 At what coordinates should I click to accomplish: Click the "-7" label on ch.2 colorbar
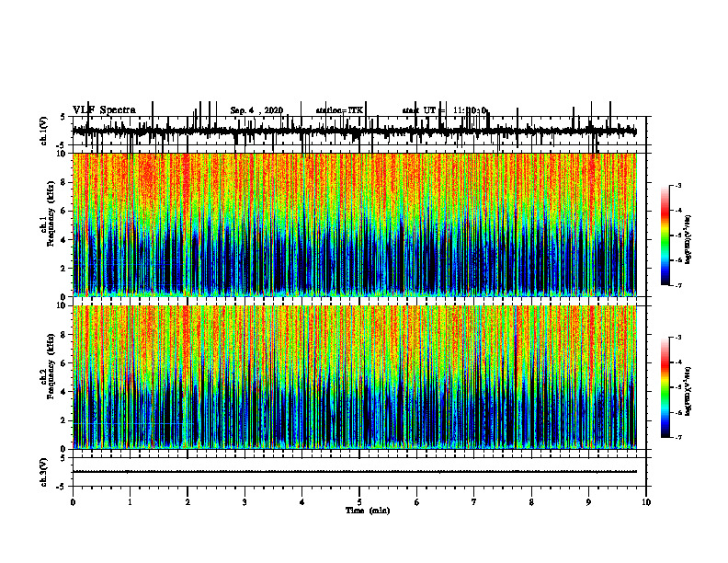pyautogui.click(x=678, y=437)
